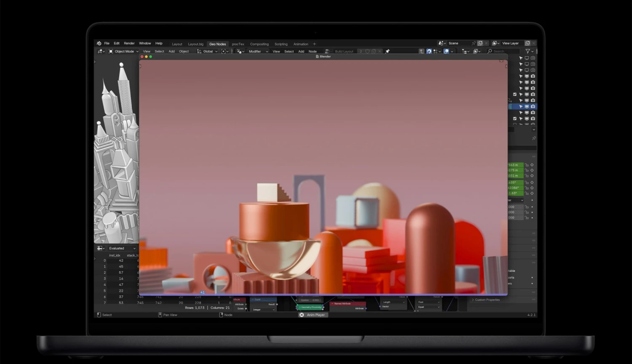Image resolution: width=632 pixels, height=364 pixels.
Task: Open the Help menu
Action: 159,43
